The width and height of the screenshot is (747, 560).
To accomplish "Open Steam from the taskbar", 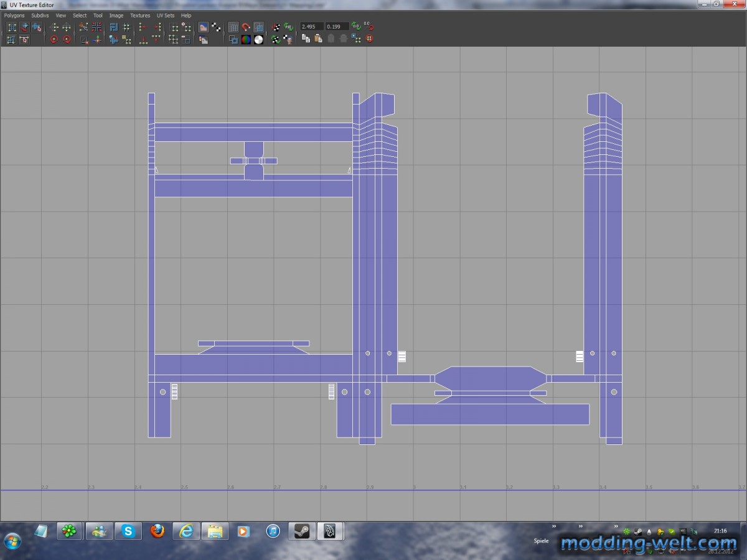I will pyautogui.click(x=302, y=531).
